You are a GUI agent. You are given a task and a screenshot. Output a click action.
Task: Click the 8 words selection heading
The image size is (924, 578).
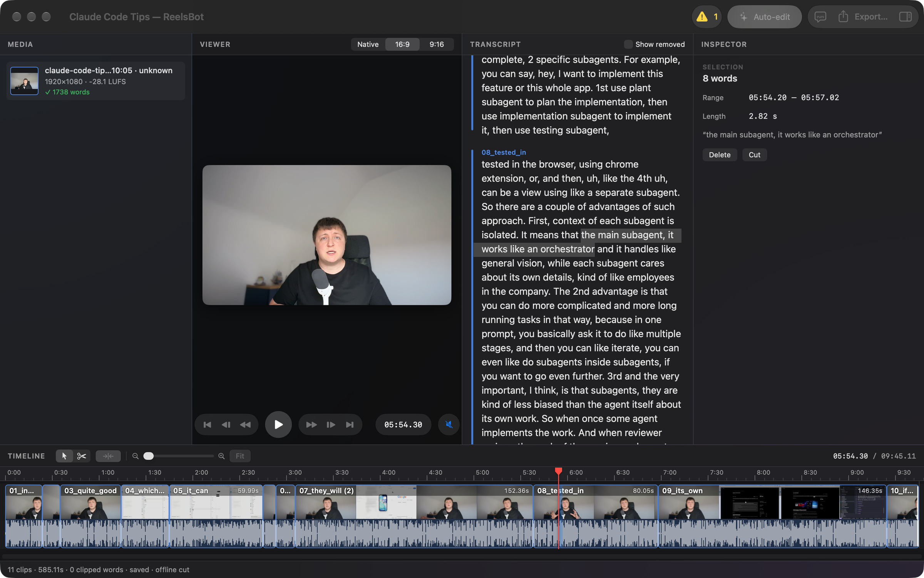tap(720, 79)
